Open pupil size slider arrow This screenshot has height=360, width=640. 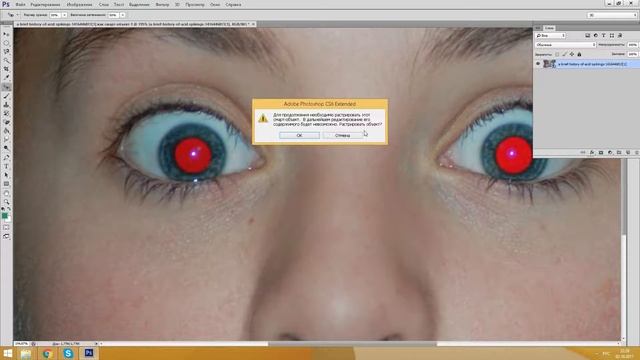pos(64,15)
